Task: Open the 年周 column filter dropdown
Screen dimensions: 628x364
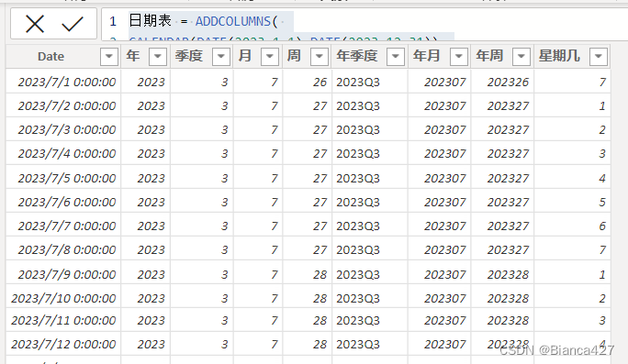Action: [521, 57]
